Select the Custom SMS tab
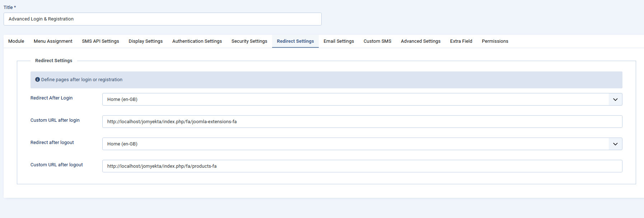 point(377,41)
